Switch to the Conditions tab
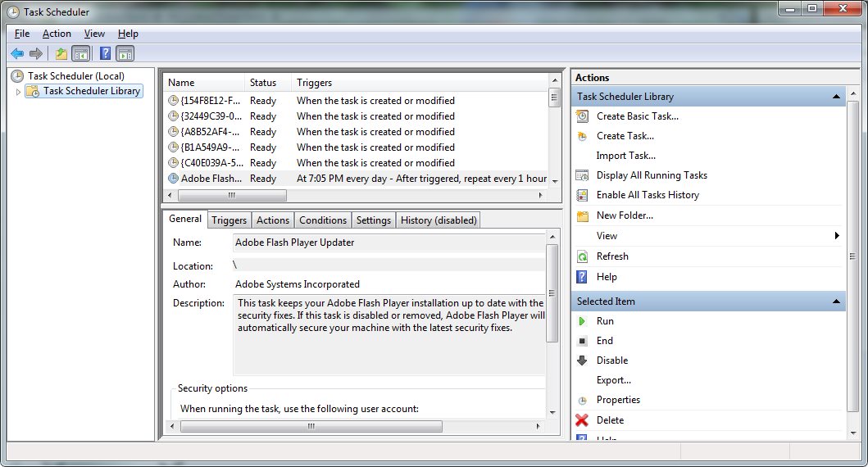 (x=323, y=220)
